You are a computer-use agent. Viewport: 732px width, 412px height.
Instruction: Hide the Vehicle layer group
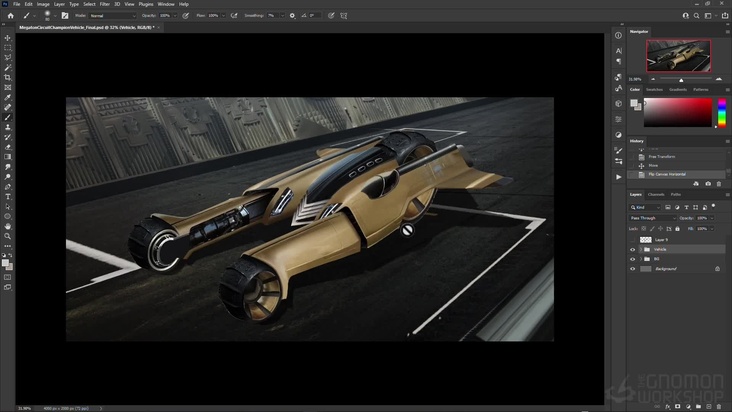coord(632,249)
